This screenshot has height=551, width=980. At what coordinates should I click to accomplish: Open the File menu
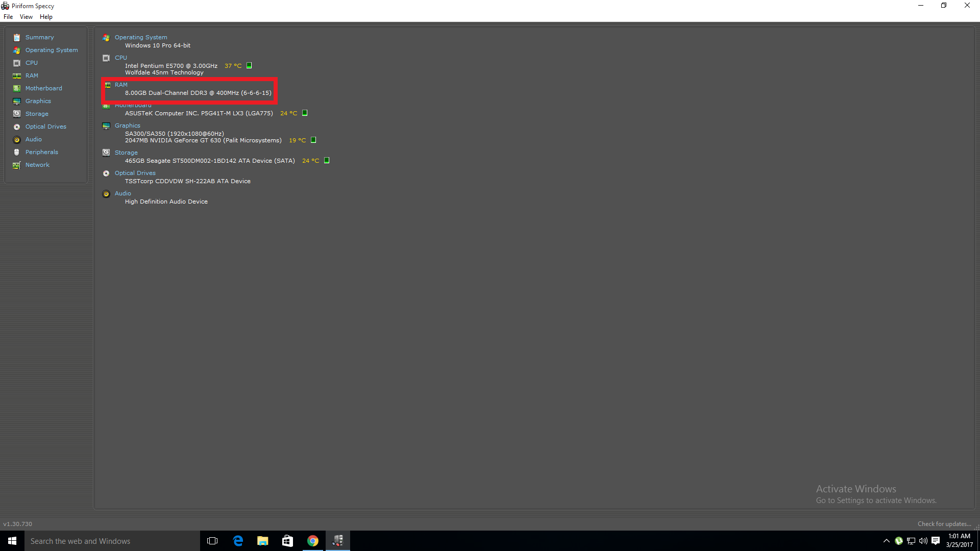click(x=8, y=17)
